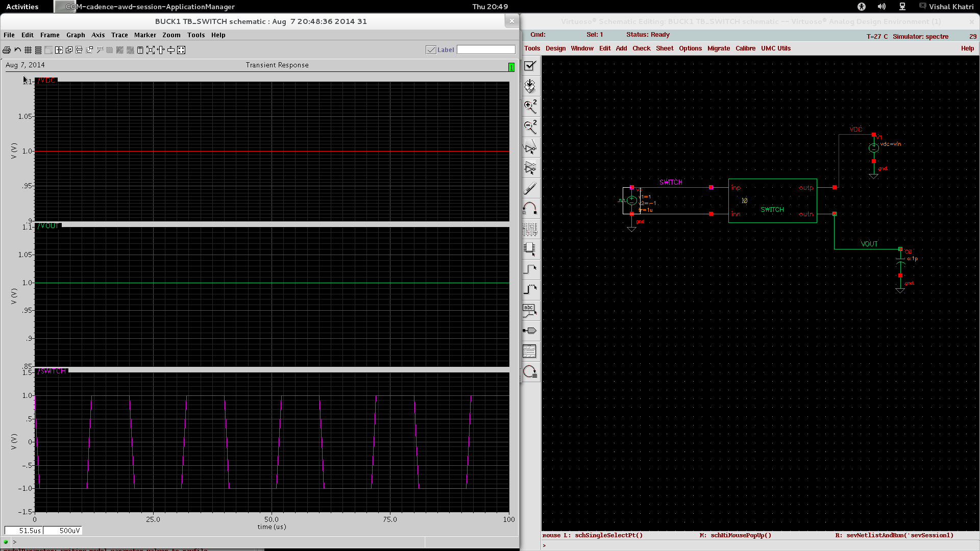Click the Label text input field
This screenshot has width=980, height=551.
coord(486,50)
